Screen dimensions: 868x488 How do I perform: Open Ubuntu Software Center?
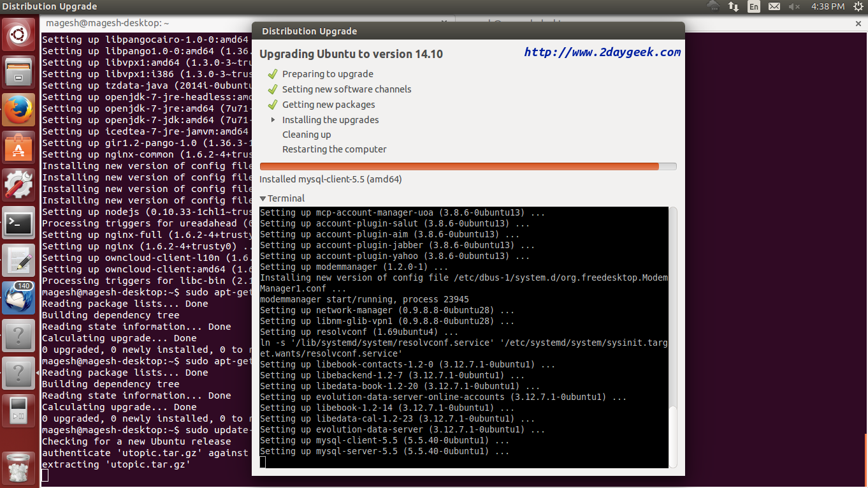point(18,147)
